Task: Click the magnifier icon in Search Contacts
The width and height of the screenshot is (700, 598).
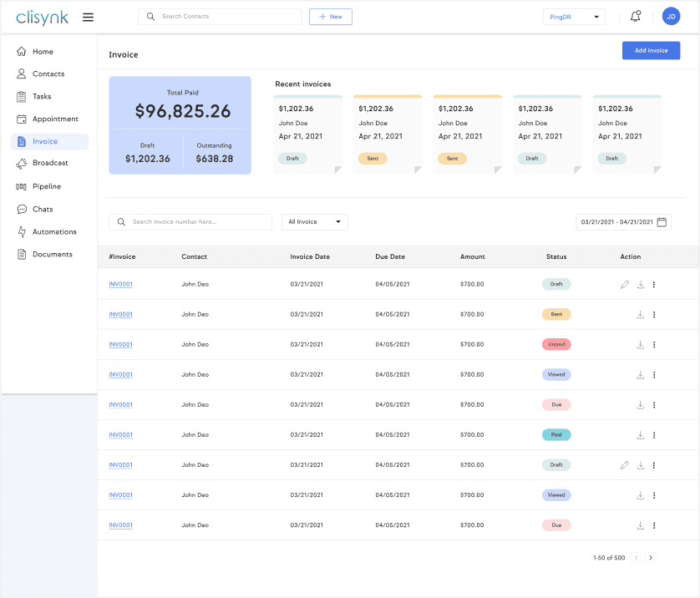Action: 151,17
